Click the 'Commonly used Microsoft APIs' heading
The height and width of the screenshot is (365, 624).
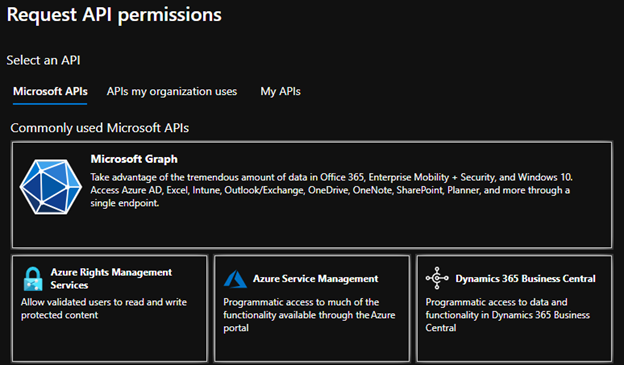tap(99, 128)
